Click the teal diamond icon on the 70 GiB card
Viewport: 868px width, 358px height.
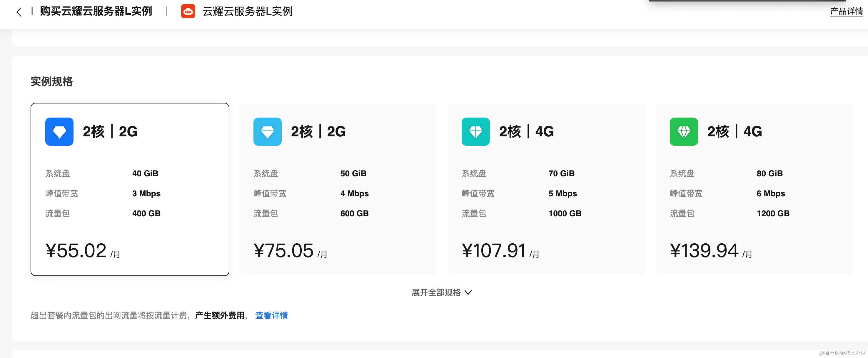pos(475,132)
